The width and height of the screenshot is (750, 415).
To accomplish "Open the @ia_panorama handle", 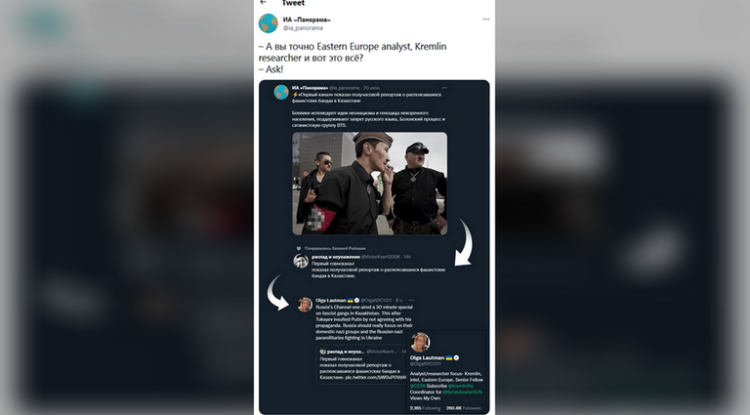I will click(303, 28).
